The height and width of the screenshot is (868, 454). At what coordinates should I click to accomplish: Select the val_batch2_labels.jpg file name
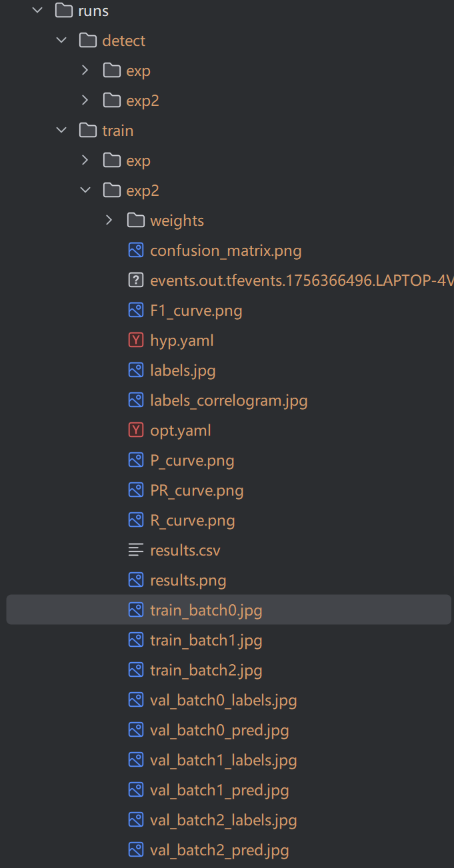click(223, 821)
